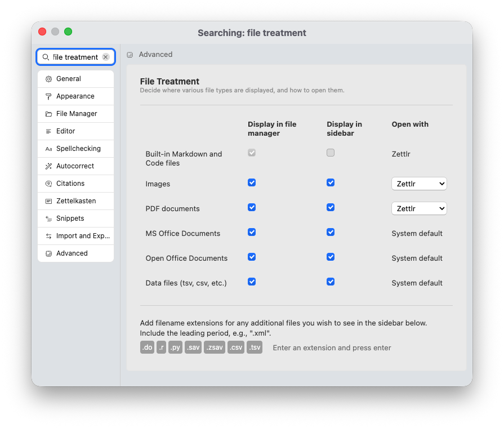Open the Import and Export icon
Viewport: 504px width, 428px height.
(48, 235)
